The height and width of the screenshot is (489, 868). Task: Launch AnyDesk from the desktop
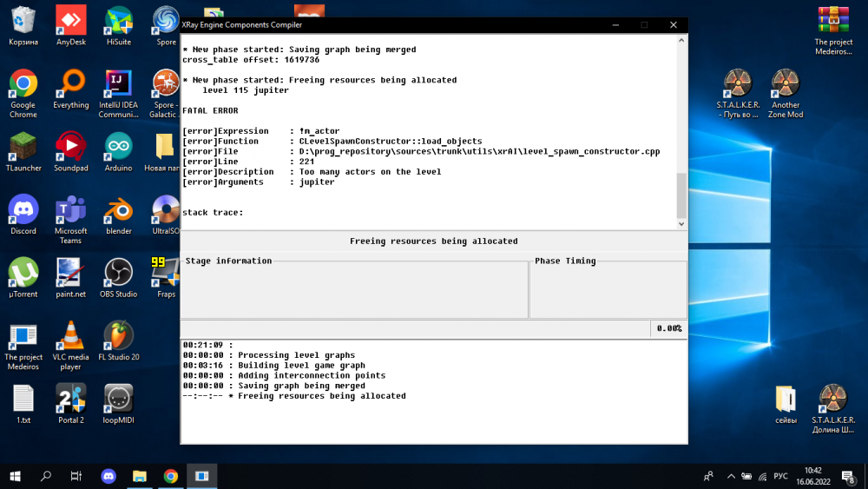[x=71, y=25]
